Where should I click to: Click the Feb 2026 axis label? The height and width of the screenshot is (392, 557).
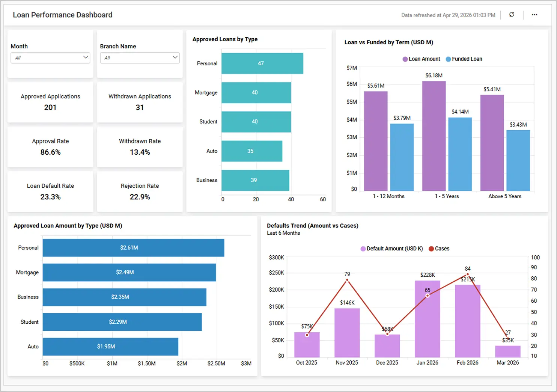coord(468,363)
